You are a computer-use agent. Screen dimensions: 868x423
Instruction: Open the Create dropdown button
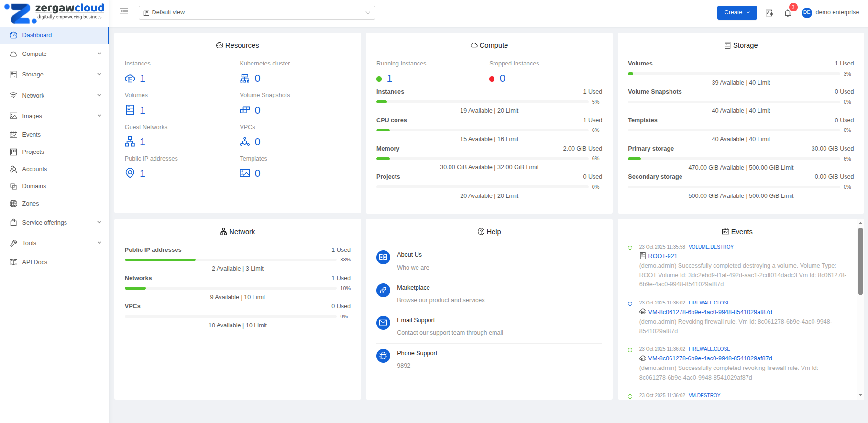(x=737, y=12)
